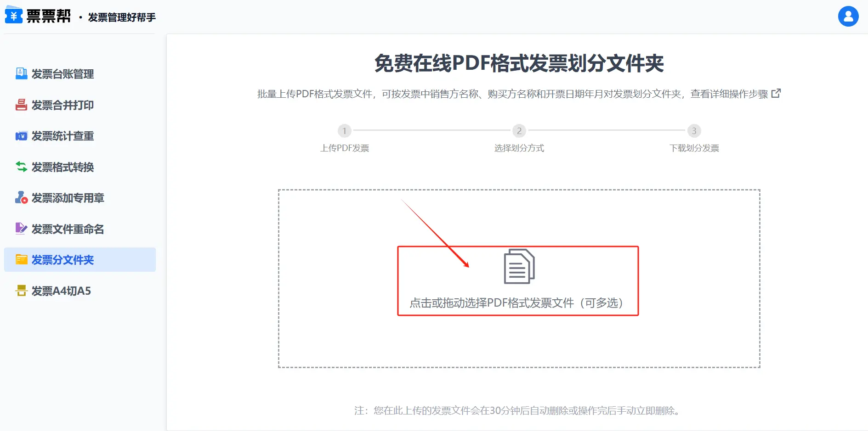Viewport: 868px width, 431px height.
Task: Click the 发票合并打印 printer icon
Action: coord(21,105)
